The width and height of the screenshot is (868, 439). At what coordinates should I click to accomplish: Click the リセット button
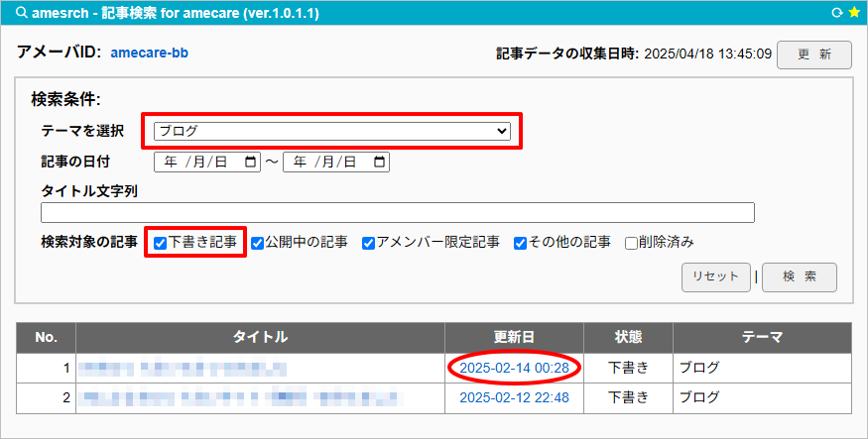tap(716, 277)
